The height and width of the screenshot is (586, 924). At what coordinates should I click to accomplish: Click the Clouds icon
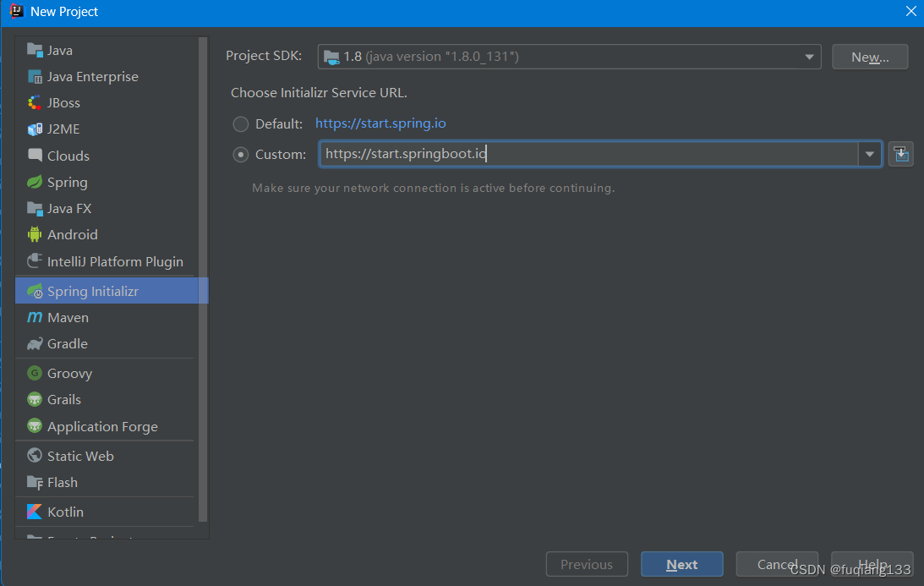pos(35,155)
